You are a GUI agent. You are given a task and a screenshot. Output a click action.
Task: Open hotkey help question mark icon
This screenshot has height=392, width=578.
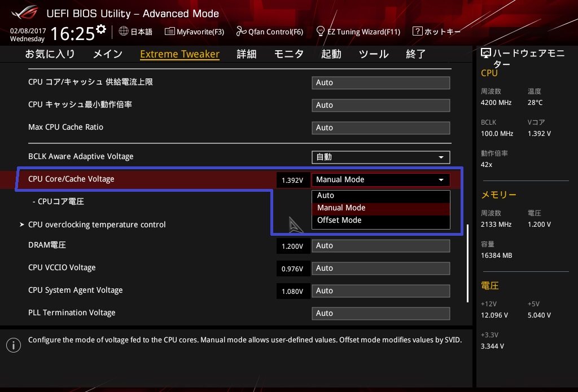(x=417, y=31)
